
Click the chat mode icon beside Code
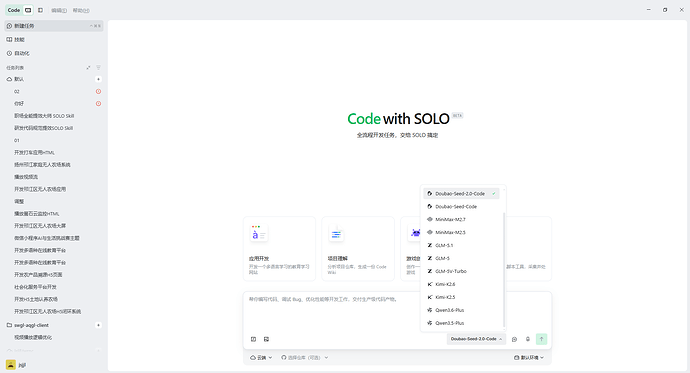pos(28,10)
